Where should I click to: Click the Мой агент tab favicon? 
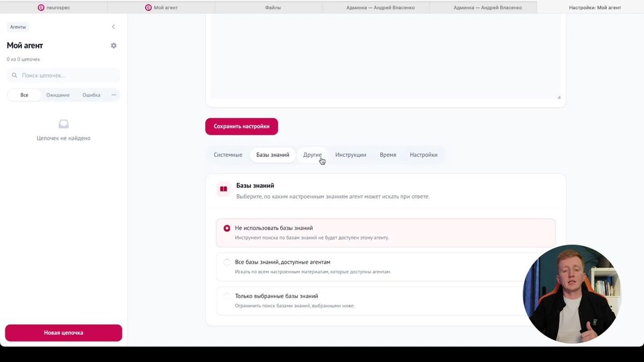[x=148, y=8]
